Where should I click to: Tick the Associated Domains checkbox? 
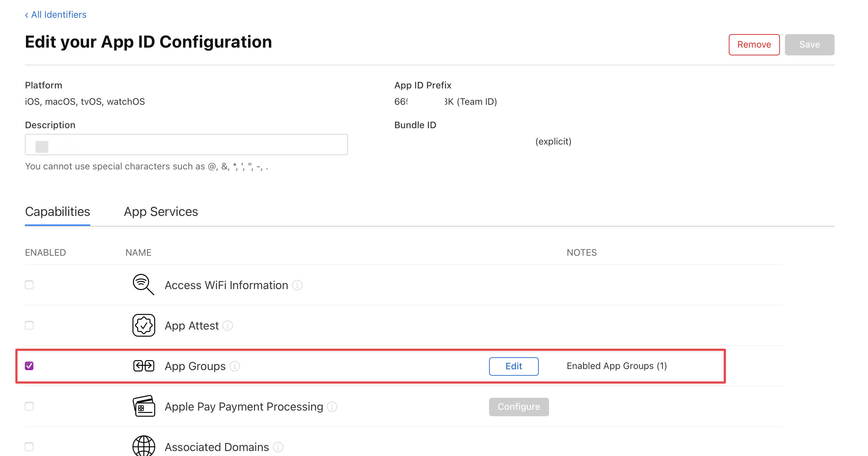(29, 447)
